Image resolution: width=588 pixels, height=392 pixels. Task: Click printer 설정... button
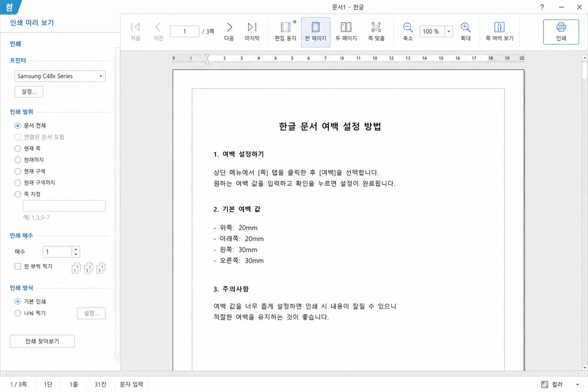pyautogui.click(x=29, y=92)
